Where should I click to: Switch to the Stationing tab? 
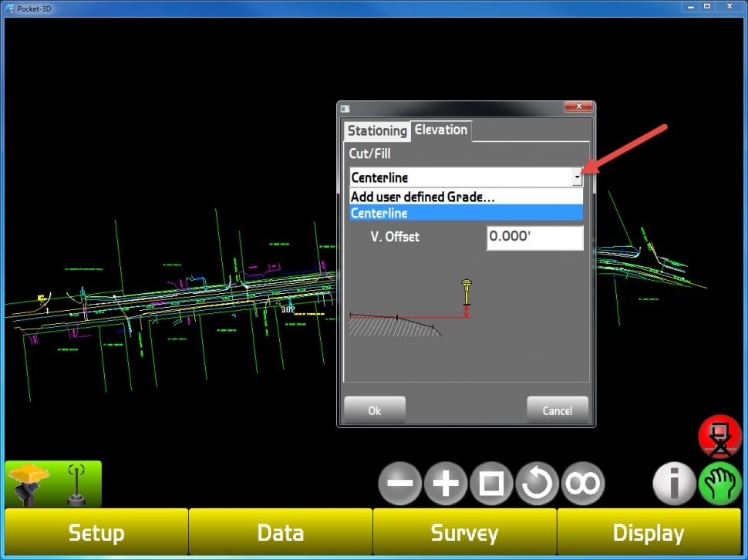tap(376, 131)
